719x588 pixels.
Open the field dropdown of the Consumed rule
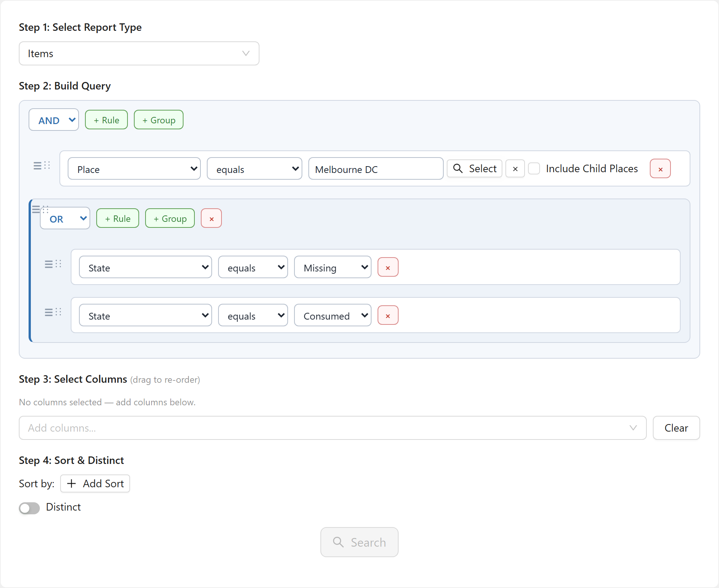tap(146, 315)
